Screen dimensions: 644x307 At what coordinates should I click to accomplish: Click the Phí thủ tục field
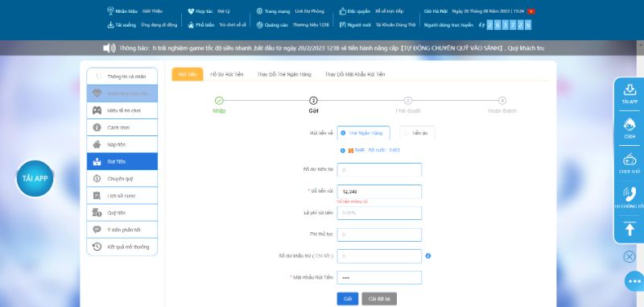tap(379, 234)
